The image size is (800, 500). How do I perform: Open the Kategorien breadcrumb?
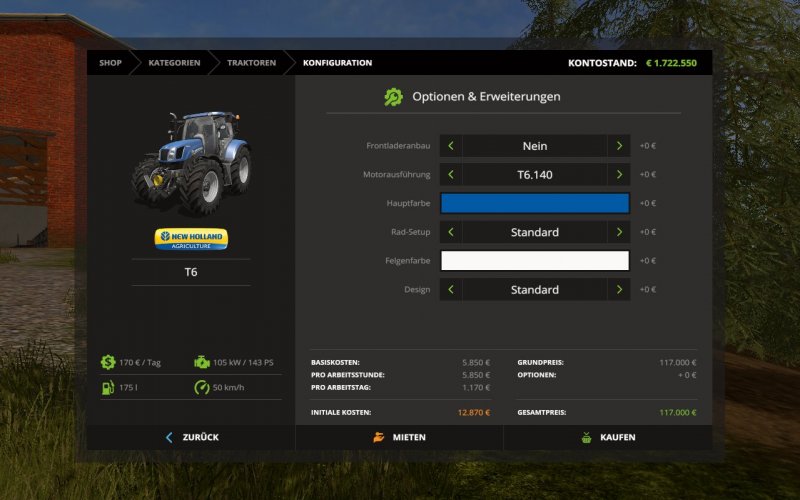click(174, 63)
